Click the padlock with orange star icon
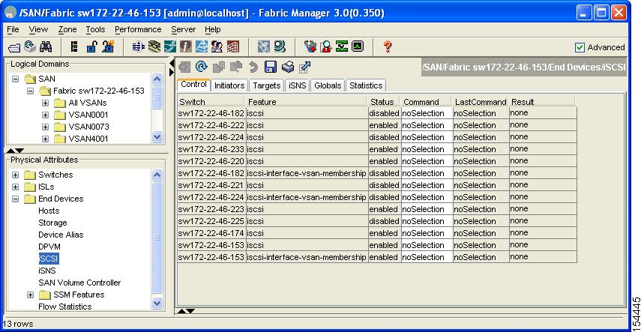 point(108,46)
